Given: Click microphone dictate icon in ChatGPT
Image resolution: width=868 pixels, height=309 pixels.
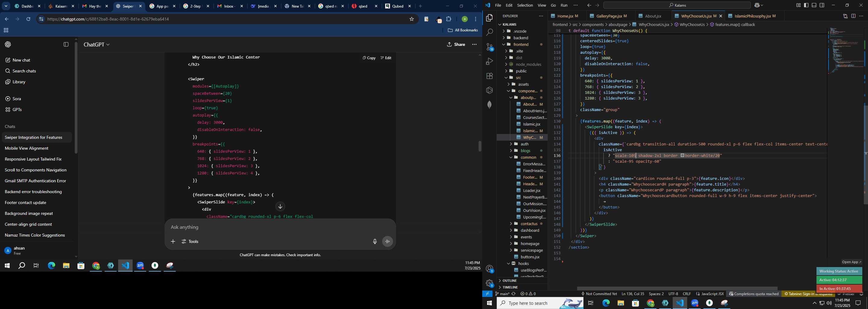Looking at the screenshot, I should (375, 241).
